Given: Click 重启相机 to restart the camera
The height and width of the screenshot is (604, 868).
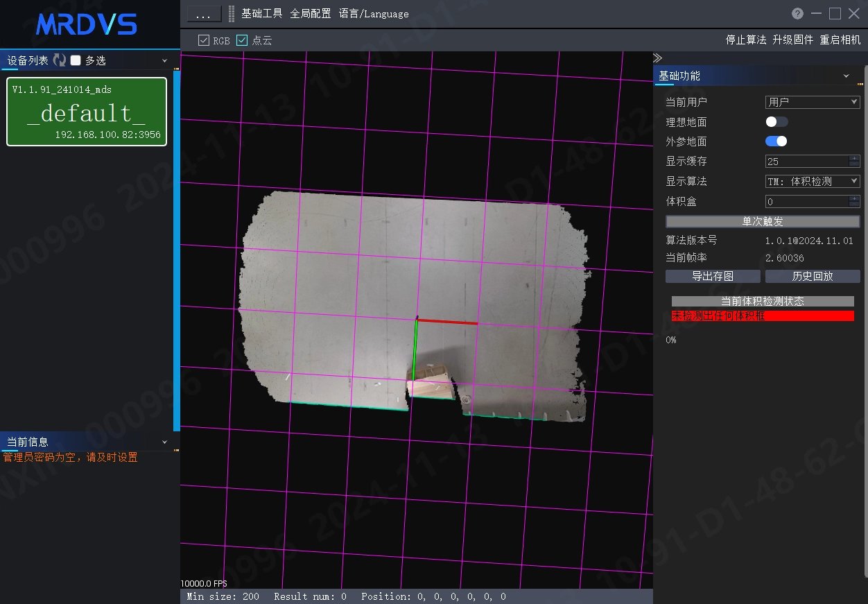Looking at the screenshot, I should pyautogui.click(x=840, y=40).
